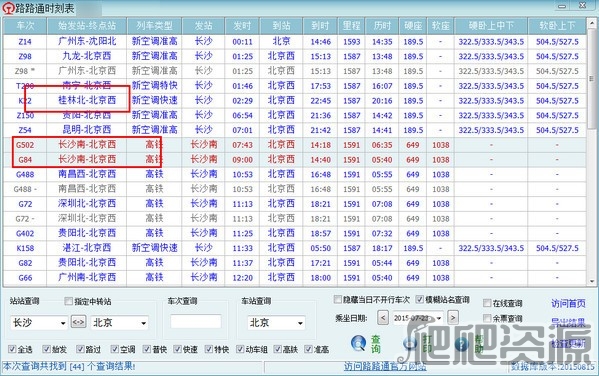Screen dimensions: 599x376
Task: Toggle the 高铁 checkbox
Action: [278, 349]
